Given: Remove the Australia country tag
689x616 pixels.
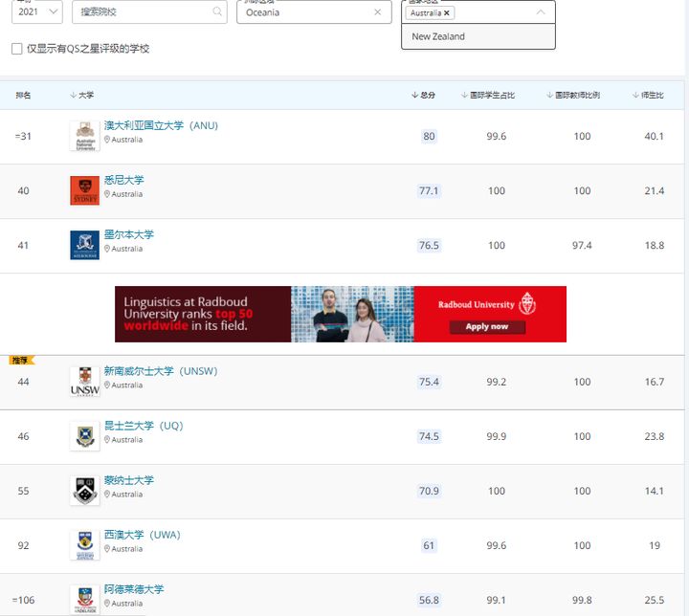Looking at the screenshot, I should 447,13.
